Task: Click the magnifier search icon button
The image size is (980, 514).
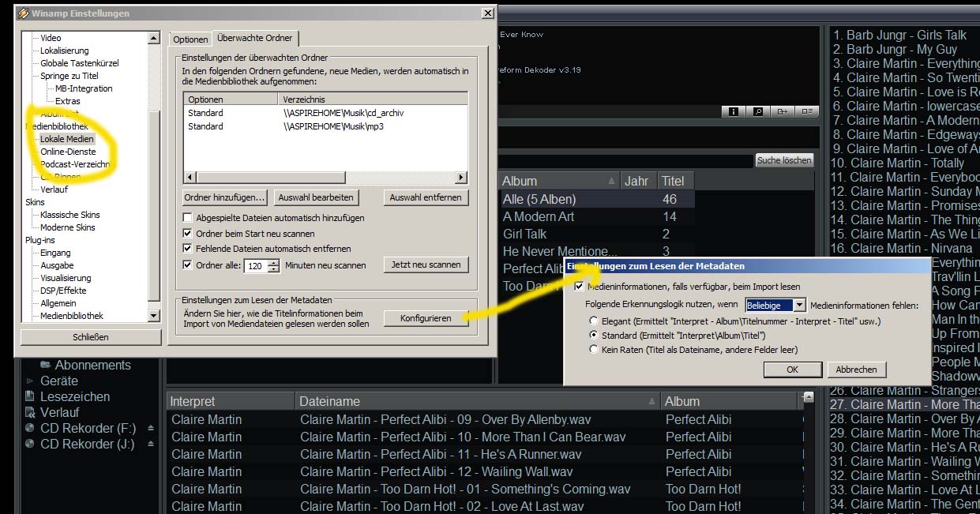Action: click(x=757, y=112)
